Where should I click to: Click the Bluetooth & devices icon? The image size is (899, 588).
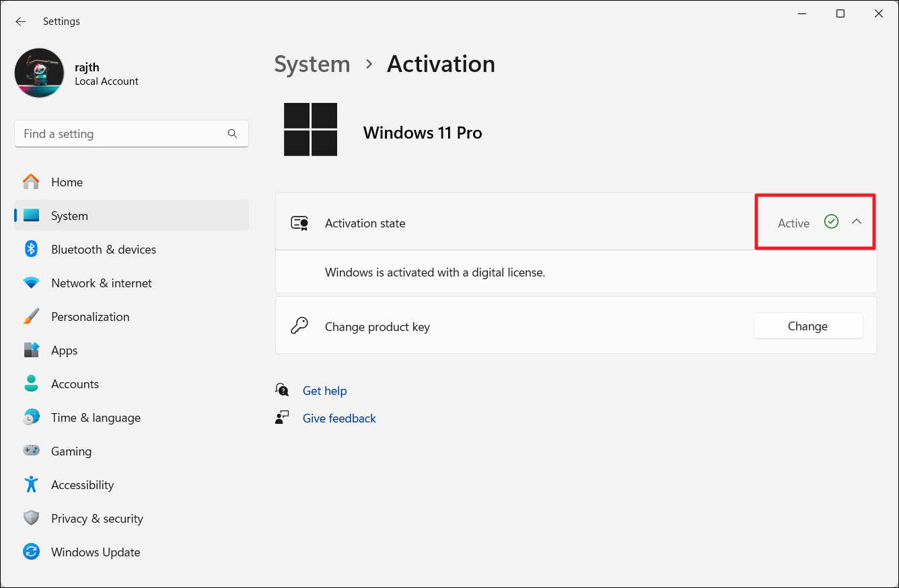point(31,250)
